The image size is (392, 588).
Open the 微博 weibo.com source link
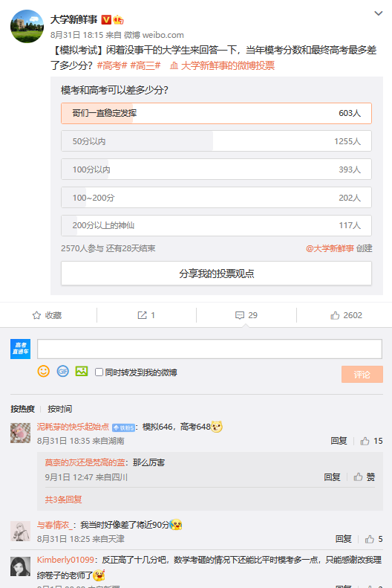coord(154,35)
